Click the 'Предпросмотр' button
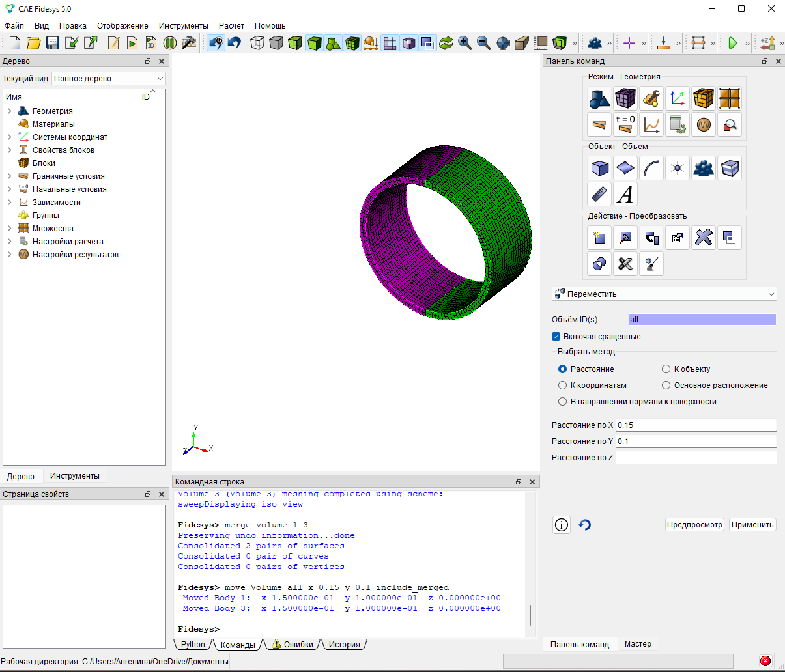The width and height of the screenshot is (785, 672). [x=694, y=525]
